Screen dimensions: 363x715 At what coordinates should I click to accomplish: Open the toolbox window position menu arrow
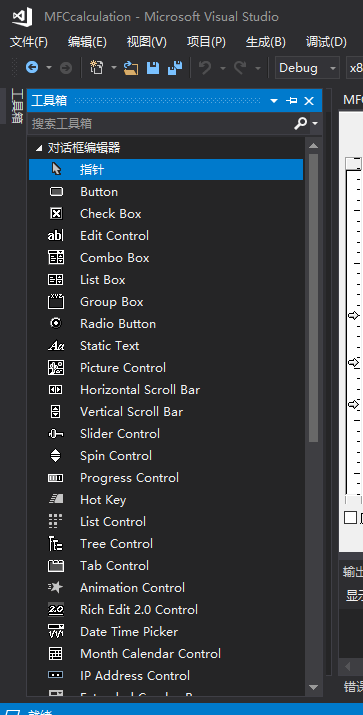point(274,101)
